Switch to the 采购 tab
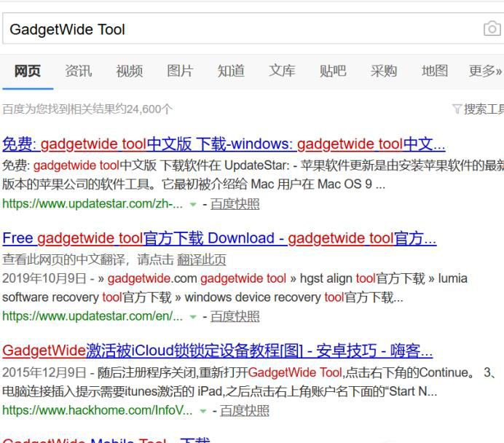 pos(384,71)
